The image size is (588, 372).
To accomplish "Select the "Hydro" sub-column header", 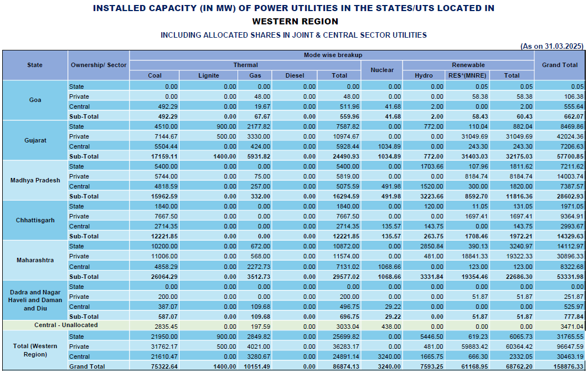I will [x=424, y=75].
